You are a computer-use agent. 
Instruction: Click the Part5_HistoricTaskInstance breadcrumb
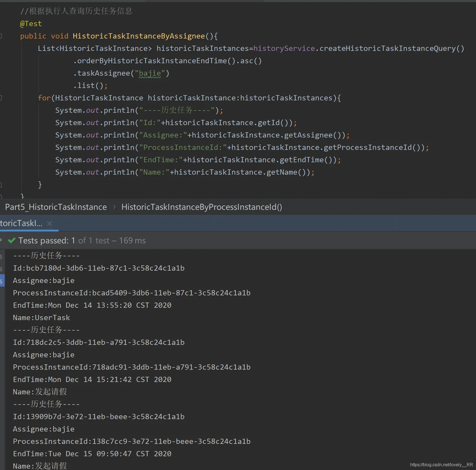(56, 207)
